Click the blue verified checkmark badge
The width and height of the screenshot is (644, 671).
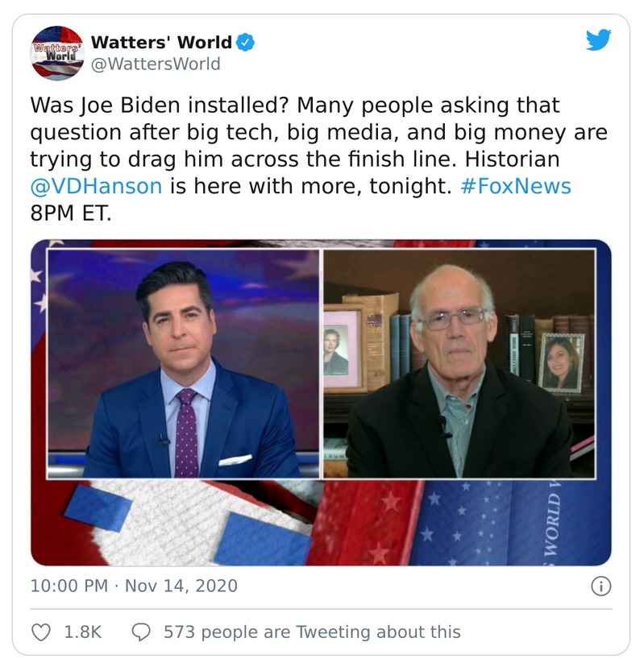point(245,43)
